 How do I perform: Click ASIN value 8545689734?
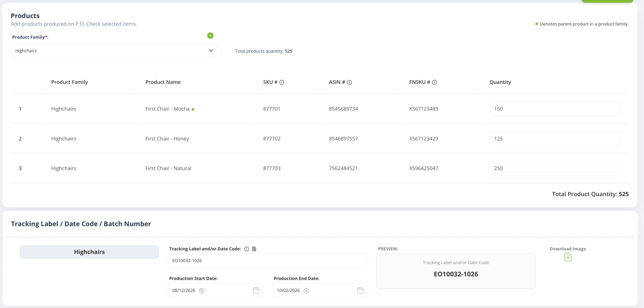343,109
